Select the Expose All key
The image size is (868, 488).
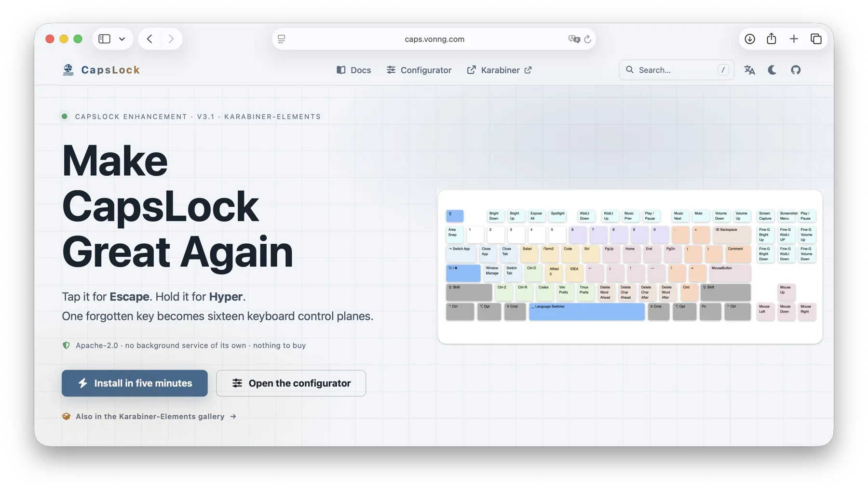(x=537, y=216)
